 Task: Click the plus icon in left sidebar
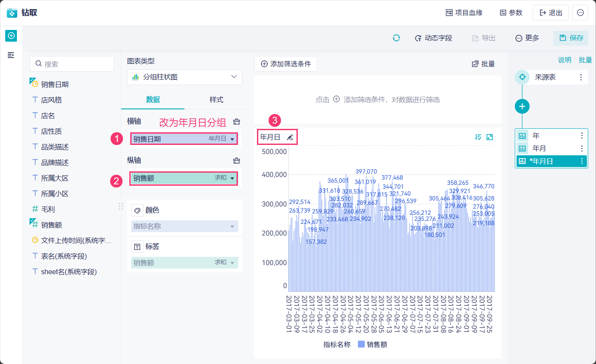pos(11,36)
